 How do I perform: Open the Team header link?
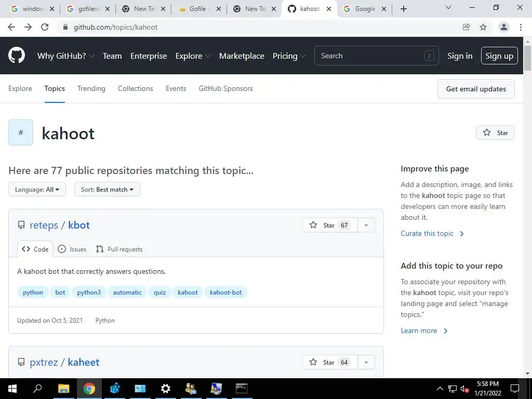[112, 56]
